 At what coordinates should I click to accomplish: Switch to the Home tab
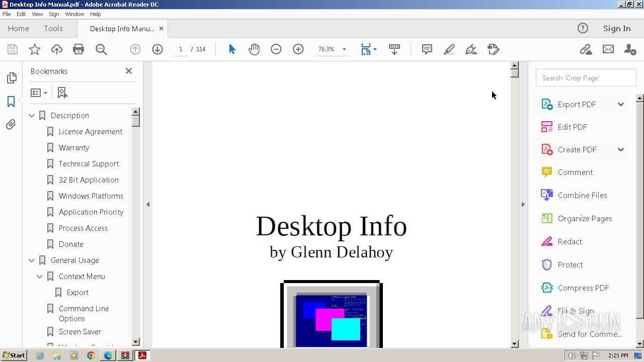(19, 28)
